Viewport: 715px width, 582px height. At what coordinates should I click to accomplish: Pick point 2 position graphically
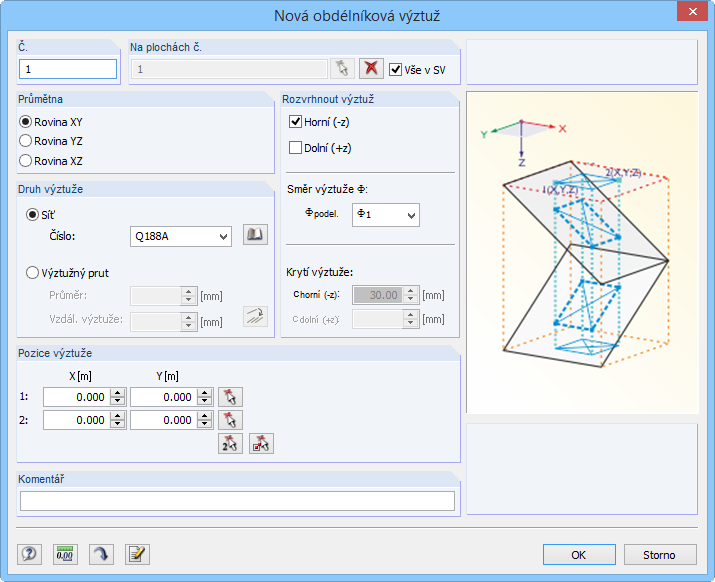(230, 420)
